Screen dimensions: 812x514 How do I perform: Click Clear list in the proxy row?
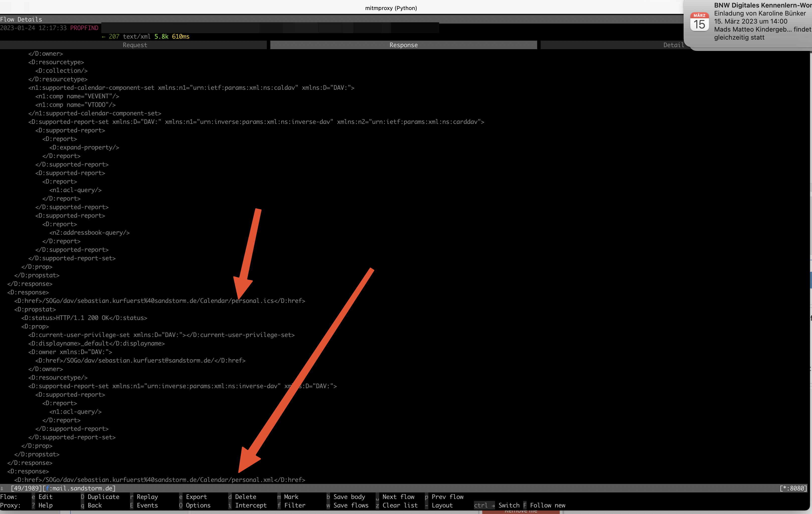pos(400,505)
